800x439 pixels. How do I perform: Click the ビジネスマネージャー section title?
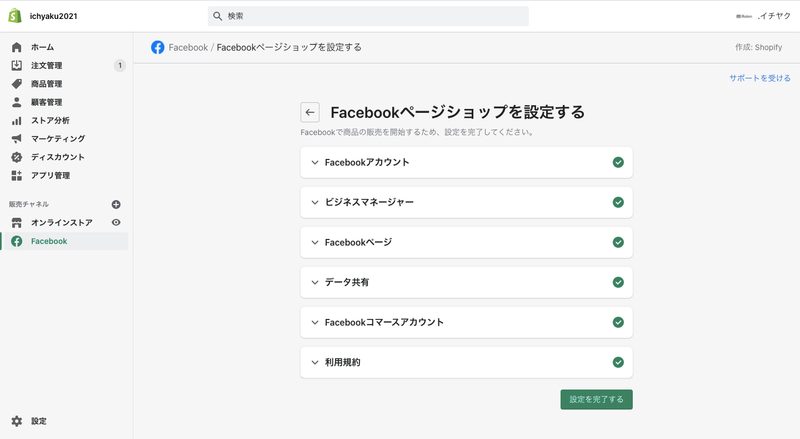369,202
